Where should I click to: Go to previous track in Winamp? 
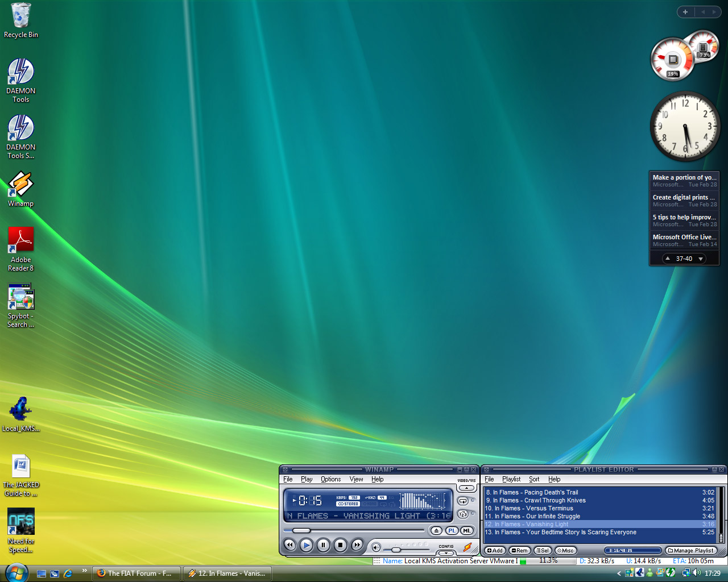pyautogui.click(x=289, y=545)
